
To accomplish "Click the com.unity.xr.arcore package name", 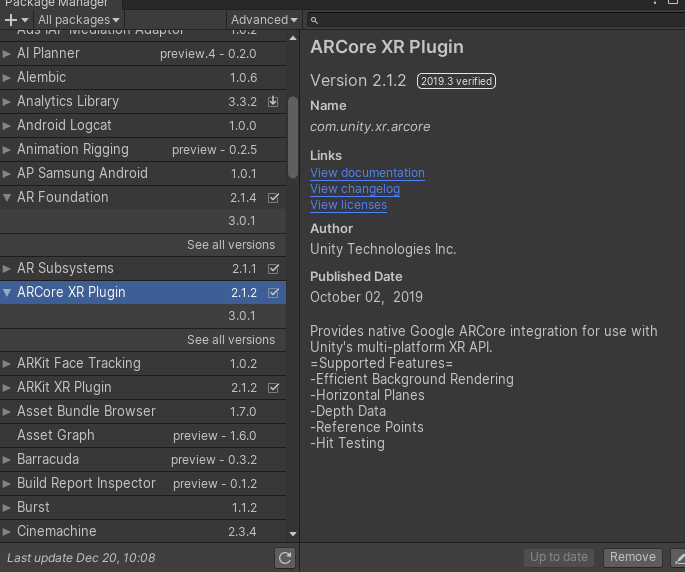I will [x=370, y=127].
